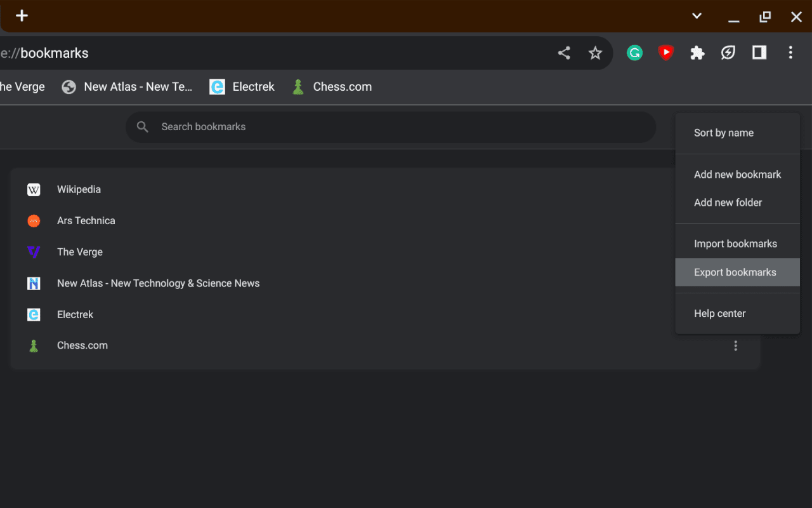Select the Electrek bookmark row
The image size is (812, 508).
pos(385,314)
